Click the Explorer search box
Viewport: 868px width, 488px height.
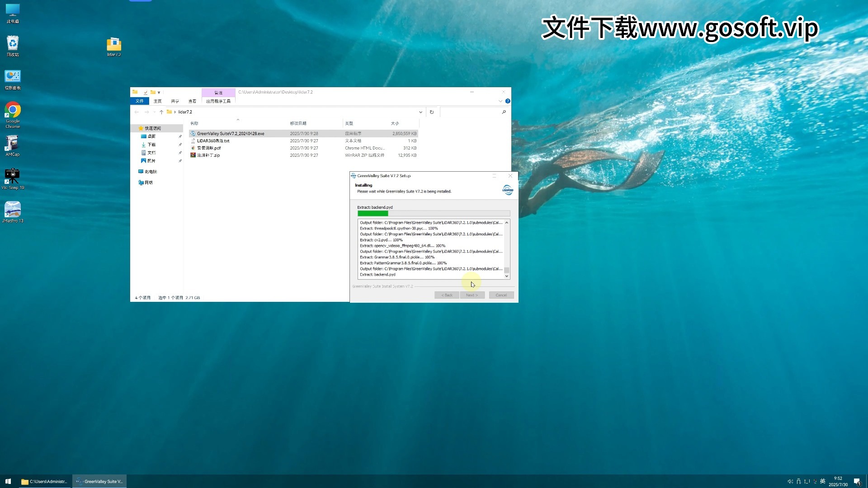(470, 112)
